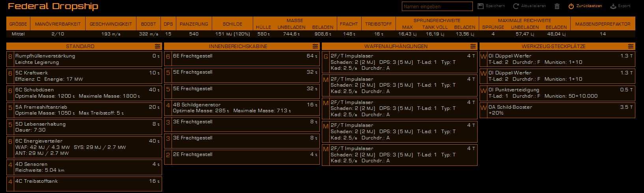Open the size G Impulslaser hardpoint slot
This screenshot has height=193, width=644.
pos(399,62)
